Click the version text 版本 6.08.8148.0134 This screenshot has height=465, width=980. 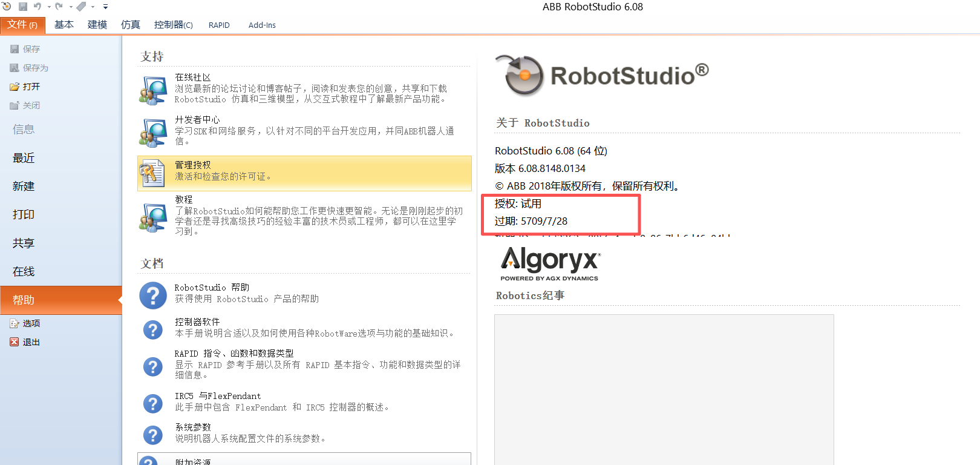point(540,168)
